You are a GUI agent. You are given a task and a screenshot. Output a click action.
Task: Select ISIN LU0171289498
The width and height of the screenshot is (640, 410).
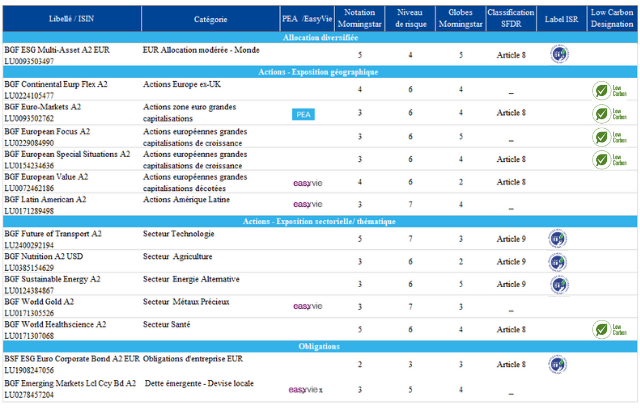[x=29, y=211]
